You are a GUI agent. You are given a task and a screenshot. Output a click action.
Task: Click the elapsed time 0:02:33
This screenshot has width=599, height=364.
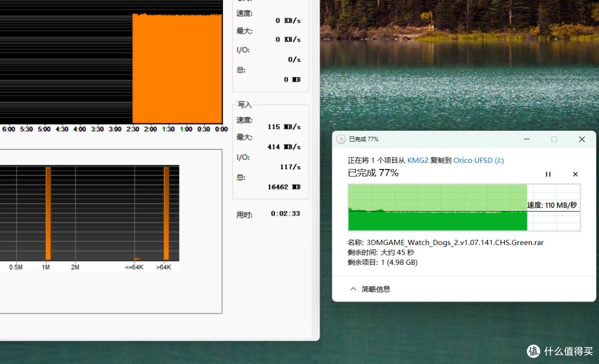point(286,213)
